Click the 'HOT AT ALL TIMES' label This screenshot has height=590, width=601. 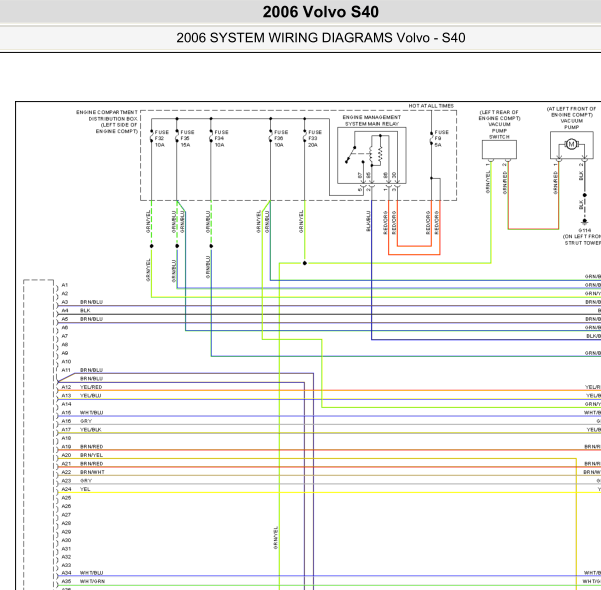pyautogui.click(x=431, y=106)
